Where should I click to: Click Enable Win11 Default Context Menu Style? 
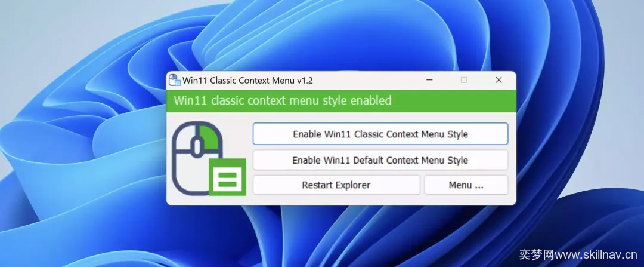click(x=380, y=160)
